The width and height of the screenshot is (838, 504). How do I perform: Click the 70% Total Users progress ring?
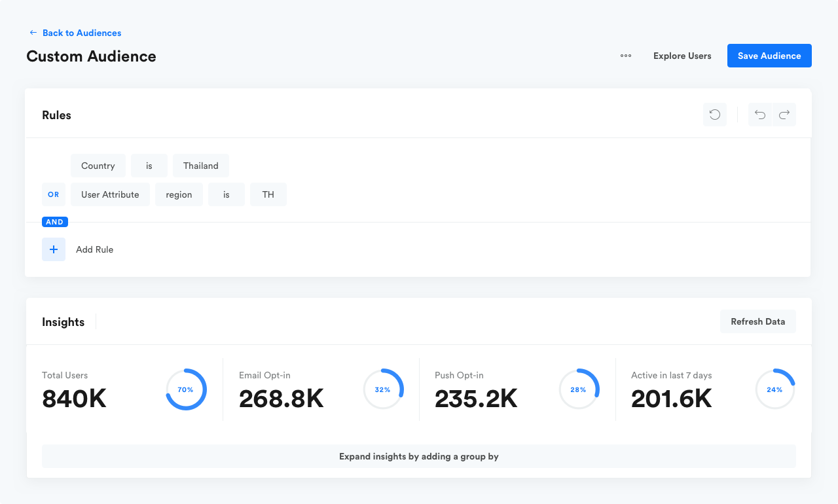186,389
